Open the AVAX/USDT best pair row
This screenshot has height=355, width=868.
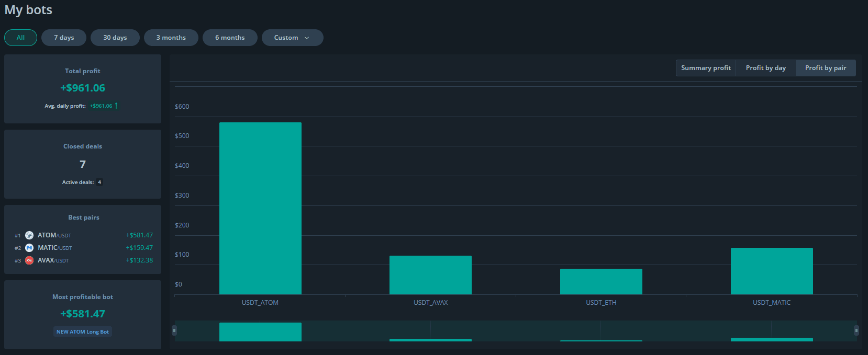coord(84,260)
